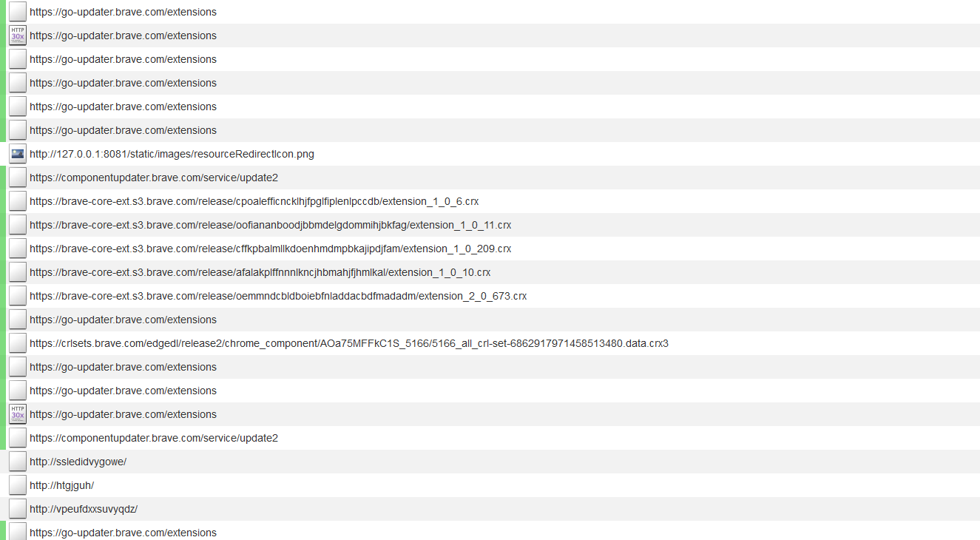This screenshot has width=980, height=540.
Task: Open the http://127.0.0.1:8081 resourceRedirectIcon.png link
Action: (x=172, y=153)
